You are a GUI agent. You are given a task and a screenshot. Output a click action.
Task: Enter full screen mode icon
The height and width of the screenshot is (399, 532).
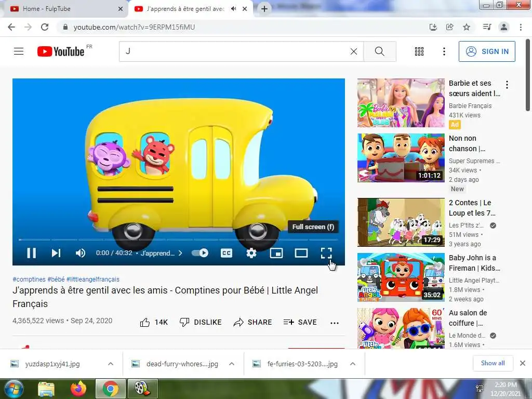(326, 253)
